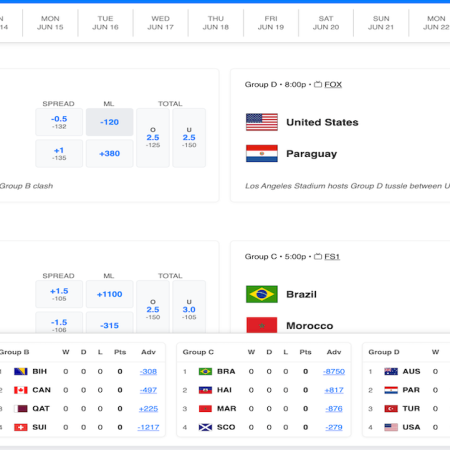Open United States team name
Screen dimensions: 450x450
coord(322,122)
